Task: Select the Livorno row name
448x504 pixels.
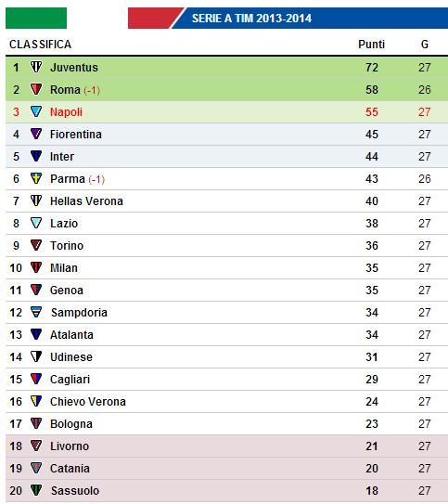Action: coord(70,446)
